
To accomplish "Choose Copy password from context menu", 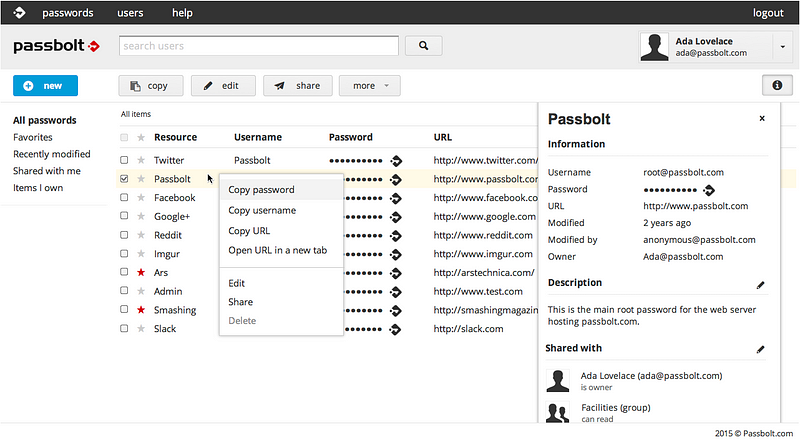I will point(261,190).
